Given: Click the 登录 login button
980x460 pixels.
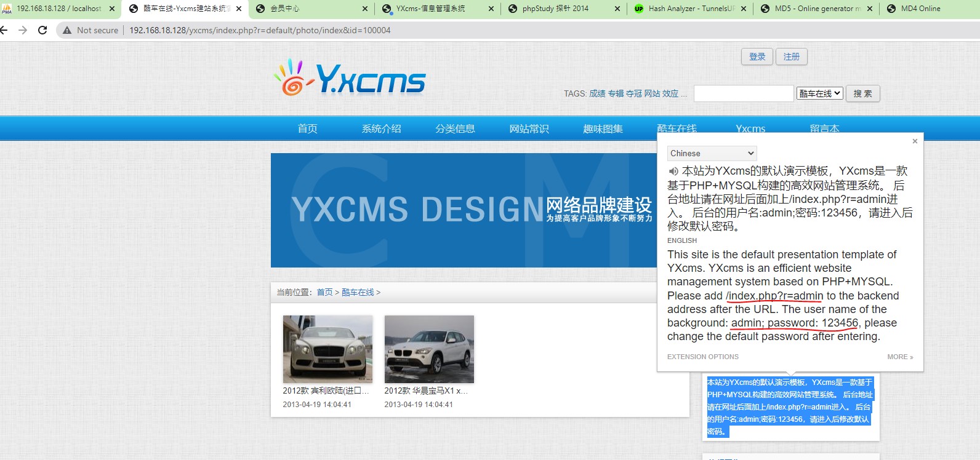Looking at the screenshot, I should point(757,57).
